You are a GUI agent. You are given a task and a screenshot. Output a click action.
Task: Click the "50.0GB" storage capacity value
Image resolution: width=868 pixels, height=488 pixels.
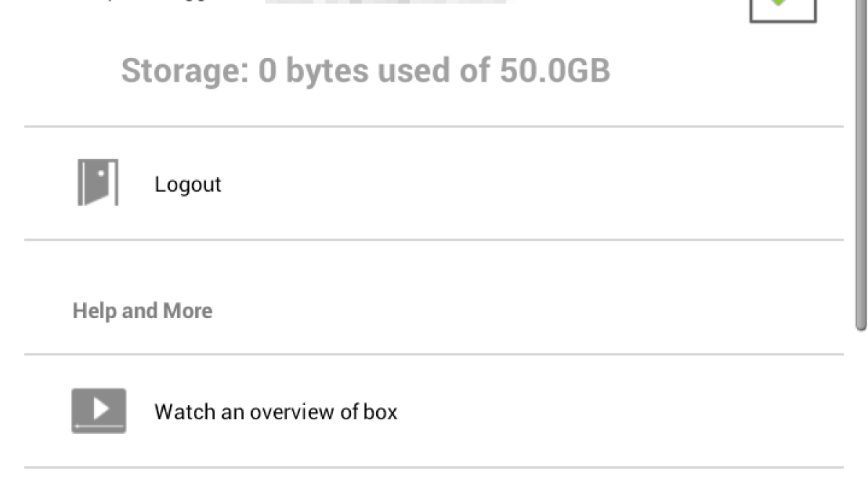tap(555, 71)
